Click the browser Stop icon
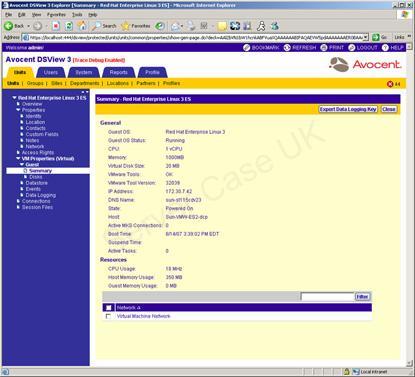The width and height of the screenshot is (415, 377). [56, 26]
